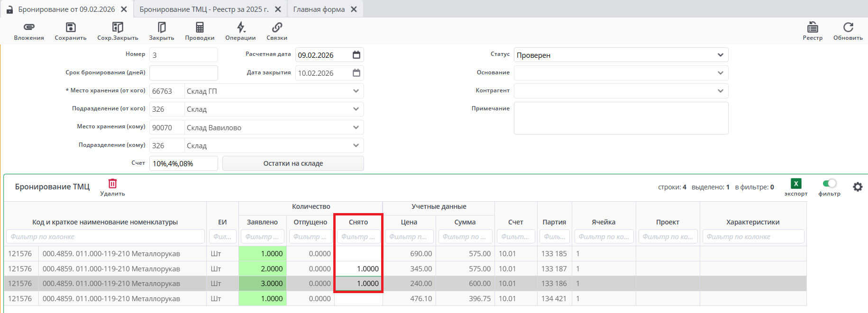Click the Обновить refresh icon

pyautogui.click(x=848, y=27)
